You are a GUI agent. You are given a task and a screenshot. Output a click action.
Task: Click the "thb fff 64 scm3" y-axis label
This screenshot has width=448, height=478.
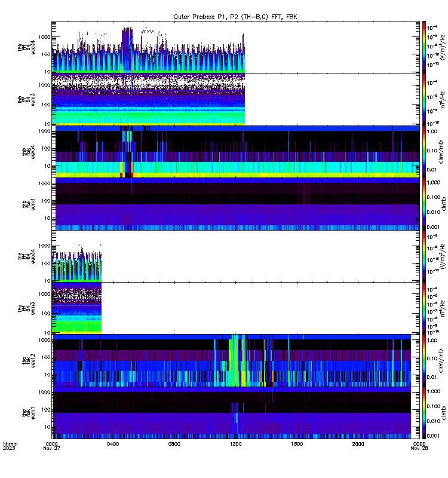click(26, 99)
